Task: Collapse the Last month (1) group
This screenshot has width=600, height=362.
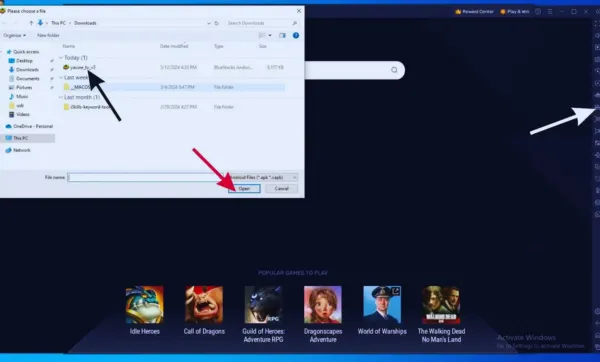Action: point(60,97)
